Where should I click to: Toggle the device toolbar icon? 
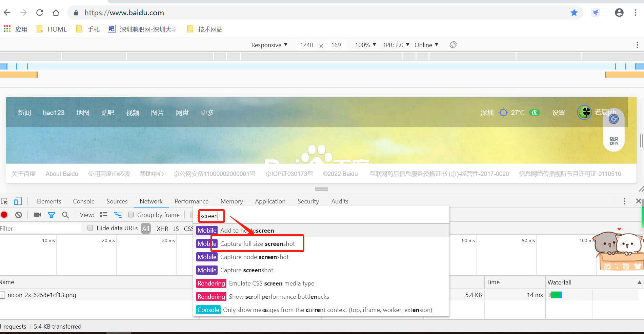tap(18, 201)
